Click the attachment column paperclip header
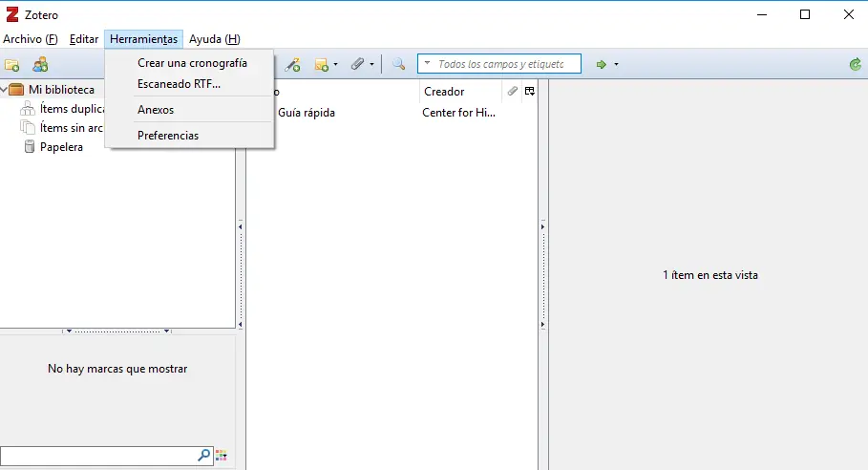This screenshot has width=868, height=470. [512, 91]
